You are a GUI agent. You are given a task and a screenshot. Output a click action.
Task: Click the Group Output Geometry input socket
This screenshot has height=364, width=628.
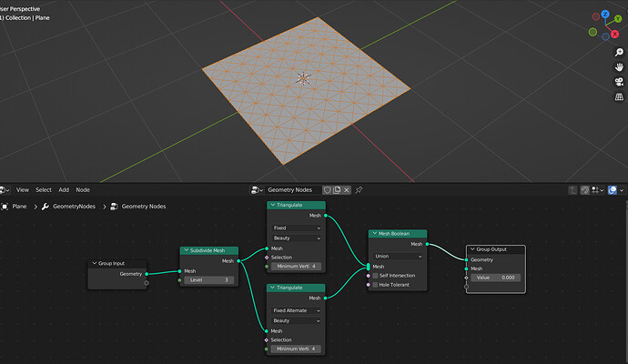[x=466, y=260]
